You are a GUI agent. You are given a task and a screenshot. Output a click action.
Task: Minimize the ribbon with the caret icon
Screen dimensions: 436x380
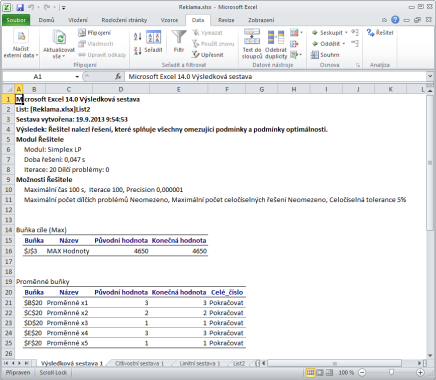pos(384,20)
